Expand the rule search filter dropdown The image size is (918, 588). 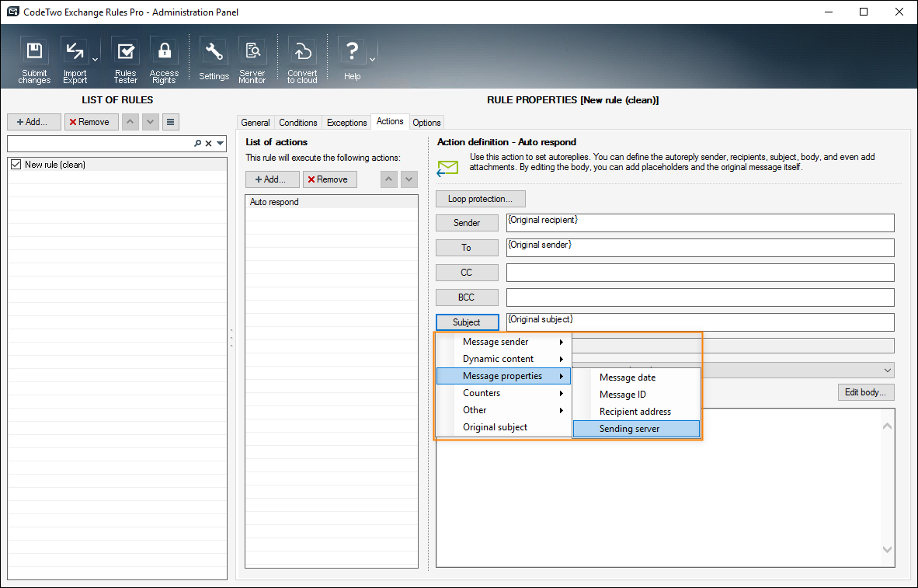point(220,144)
